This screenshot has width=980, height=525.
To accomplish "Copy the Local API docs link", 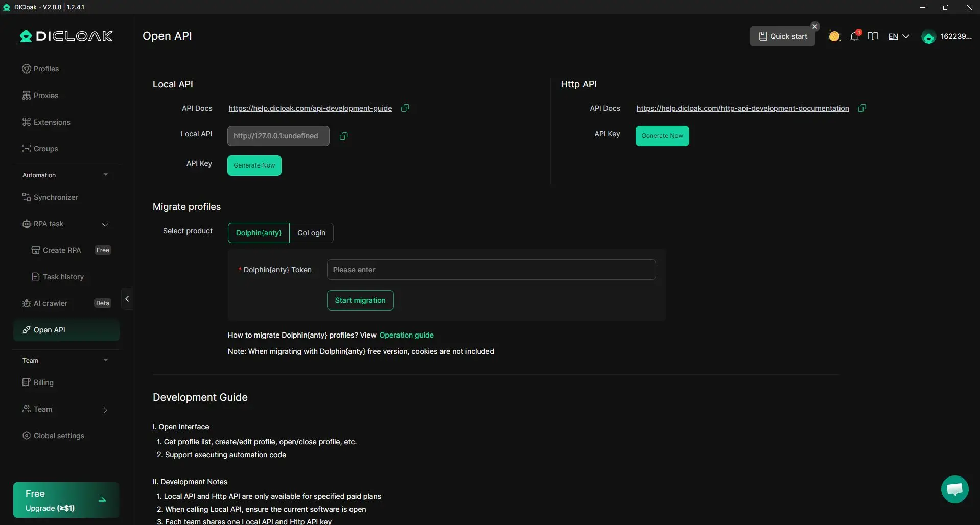I will coord(405,108).
